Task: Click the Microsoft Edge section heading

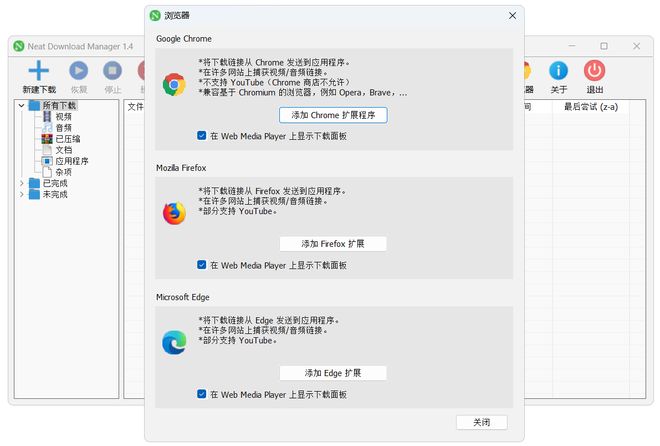Action: [x=183, y=297]
